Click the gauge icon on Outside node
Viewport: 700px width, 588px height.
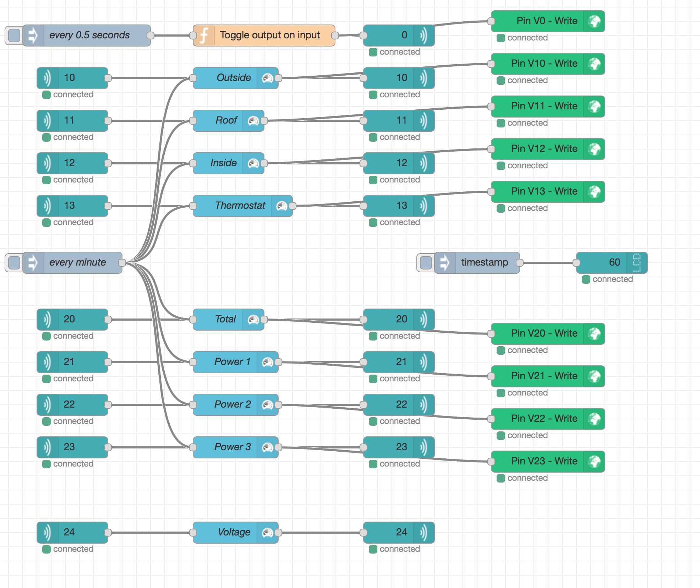[x=268, y=78]
